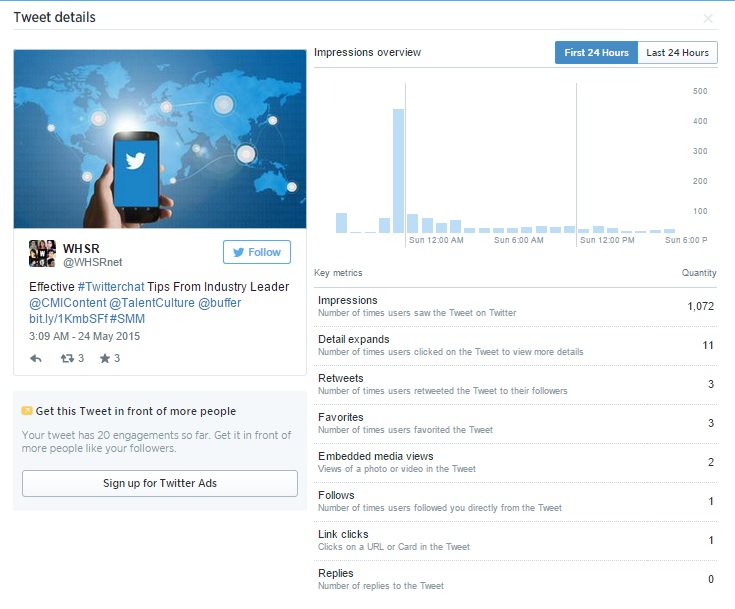
Task: Click the Get this Tweet in front of more people heading
Action: click(x=135, y=411)
